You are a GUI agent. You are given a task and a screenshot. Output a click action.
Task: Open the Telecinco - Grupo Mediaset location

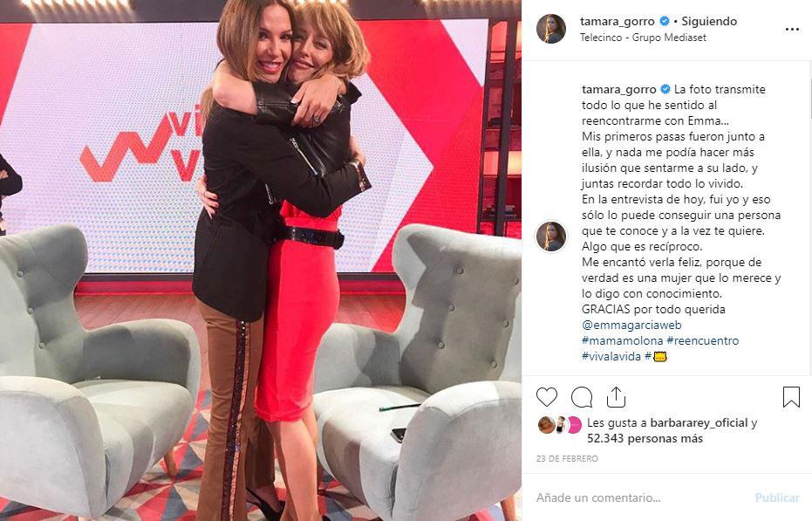643,38
